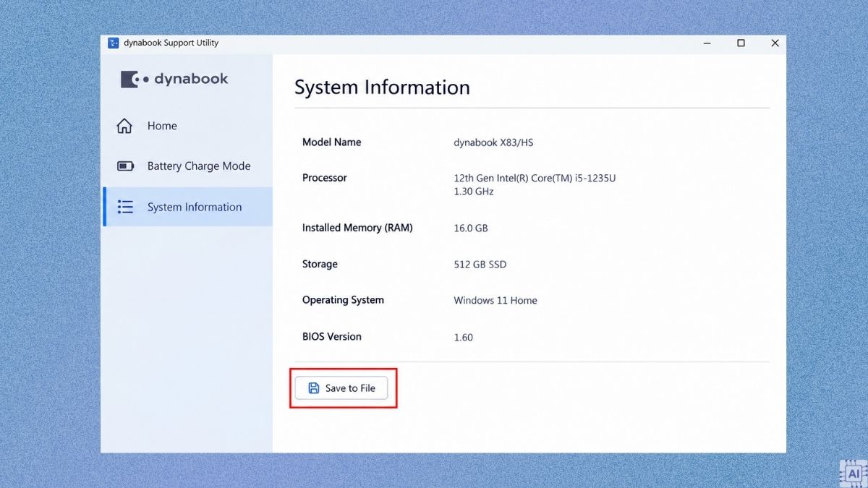Click the Processor label
Viewport: 868px width, 488px height.
[325, 177]
